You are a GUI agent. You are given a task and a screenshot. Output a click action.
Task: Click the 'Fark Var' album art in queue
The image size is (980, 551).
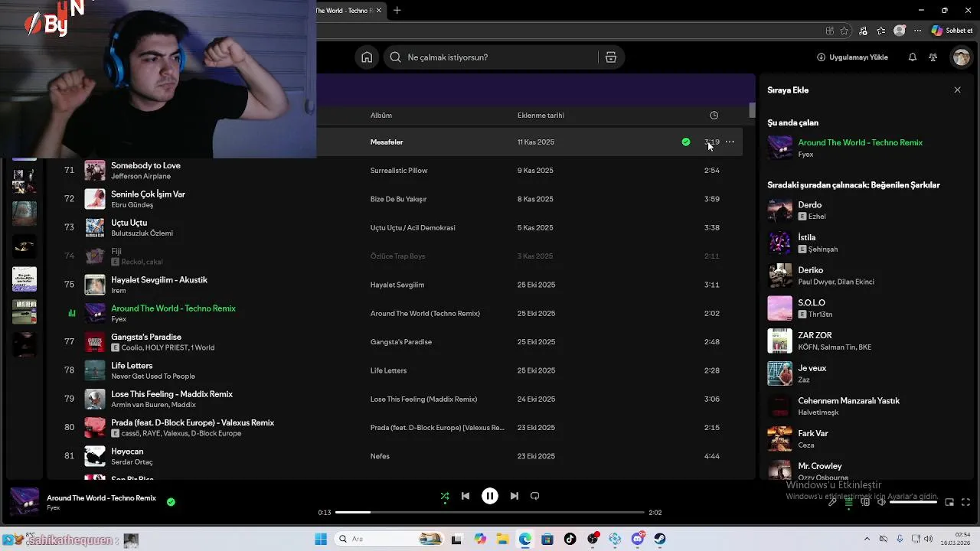point(779,439)
